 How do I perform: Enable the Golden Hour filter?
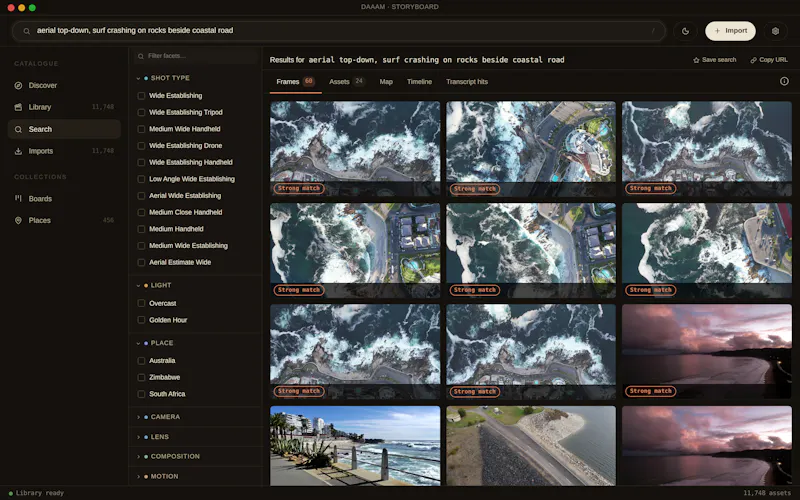141,320
